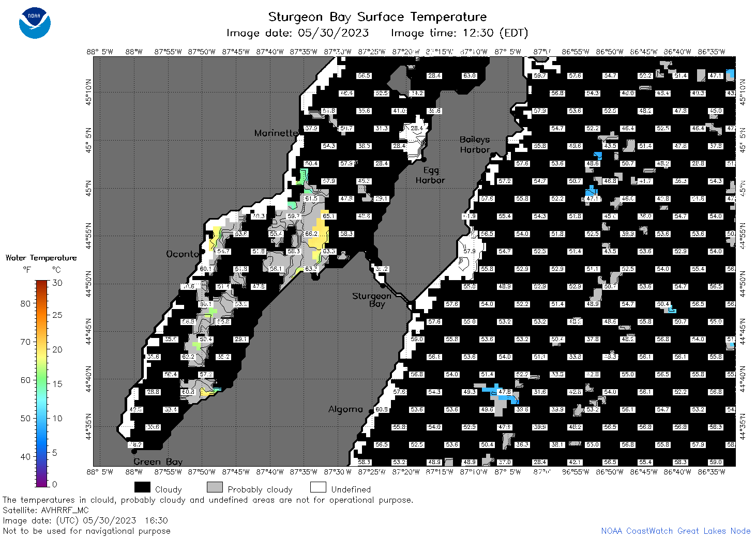Click the 'Undefined' legend label

click(351, 489)
